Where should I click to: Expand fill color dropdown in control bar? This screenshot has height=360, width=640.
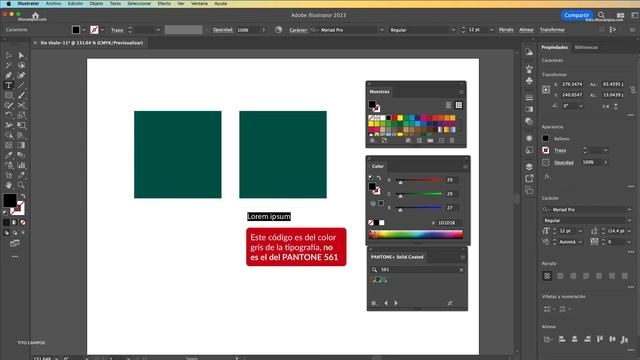click(x=84, y=30)
